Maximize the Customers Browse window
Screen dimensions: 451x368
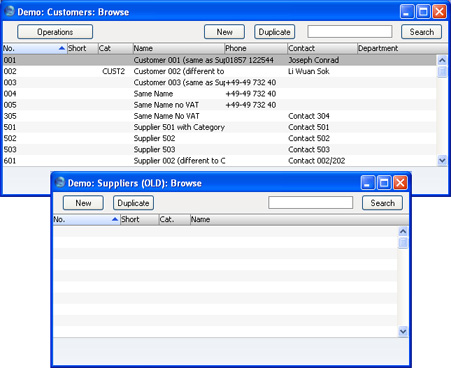click(x=423, y=12)
